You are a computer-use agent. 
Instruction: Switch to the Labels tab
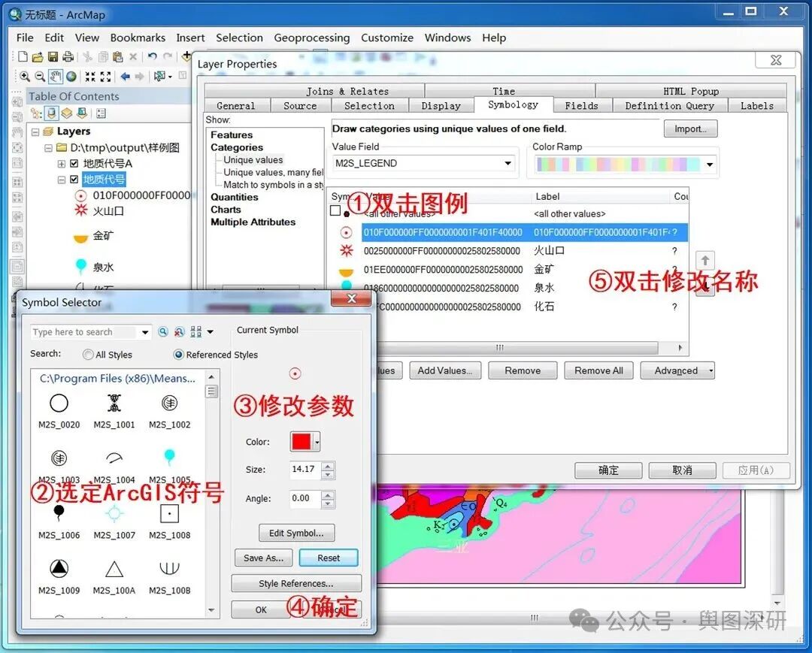click(x=756, y=106)
